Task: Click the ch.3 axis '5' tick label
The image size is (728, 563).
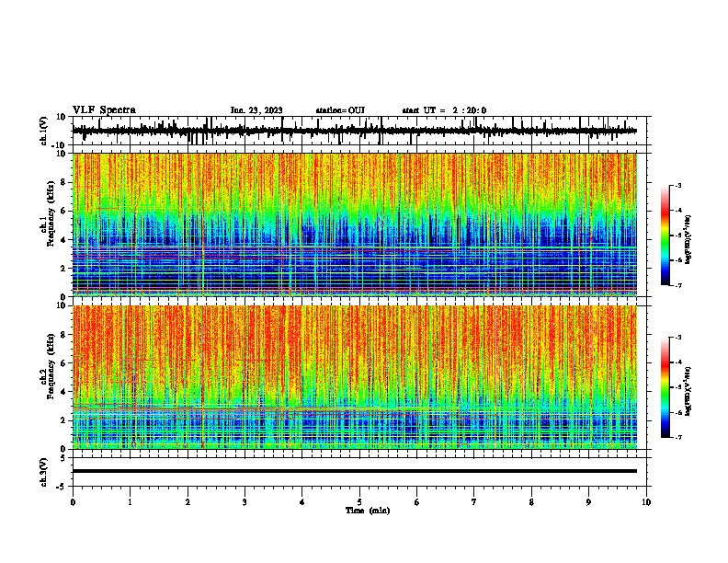Action: 63,458
